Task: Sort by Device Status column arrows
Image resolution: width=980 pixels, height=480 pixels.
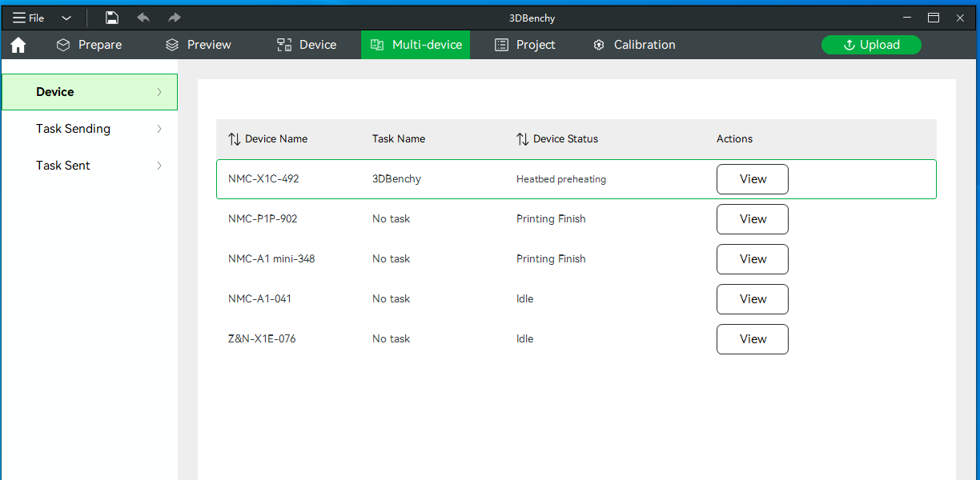Action: 522,139
